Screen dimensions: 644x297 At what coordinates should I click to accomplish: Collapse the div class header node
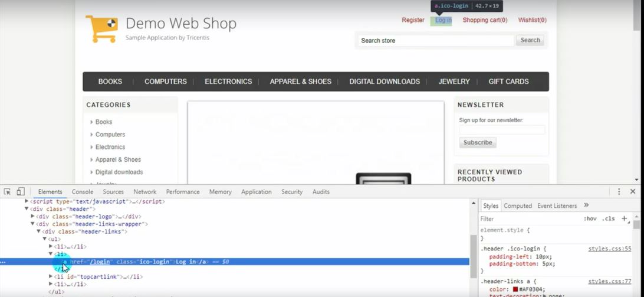(27, 209)
